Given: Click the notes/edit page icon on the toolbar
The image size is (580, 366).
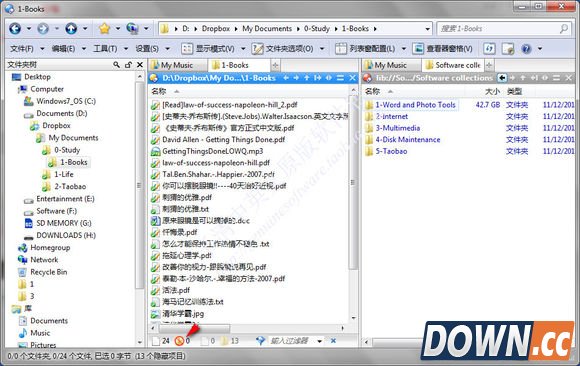Looking at the screenshot, I should click(x=508, y=48).
